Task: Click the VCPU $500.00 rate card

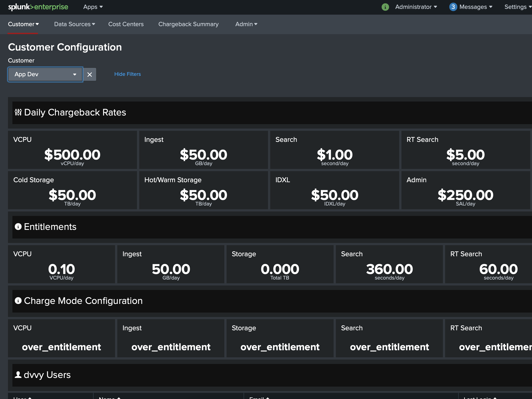Action: tap(72, 150)
